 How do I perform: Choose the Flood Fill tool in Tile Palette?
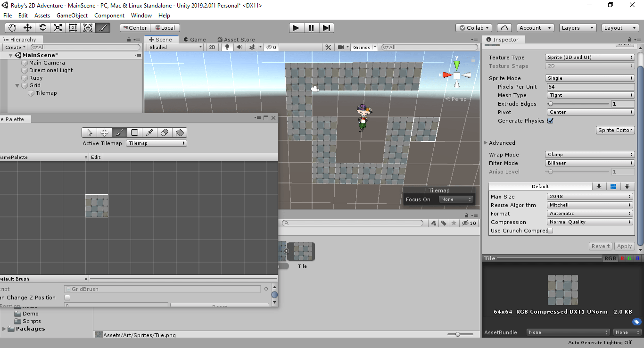[179, 133]
